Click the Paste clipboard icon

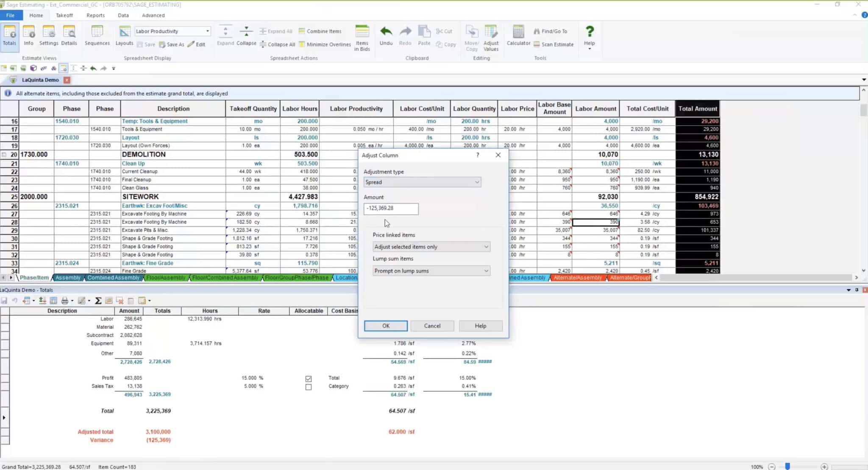[x=423, y=36]
